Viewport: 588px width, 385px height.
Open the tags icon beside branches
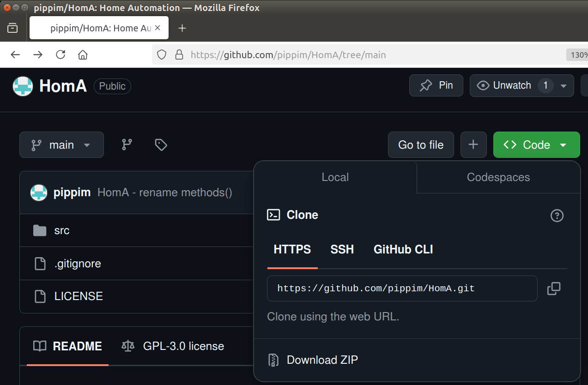(161, 145)
